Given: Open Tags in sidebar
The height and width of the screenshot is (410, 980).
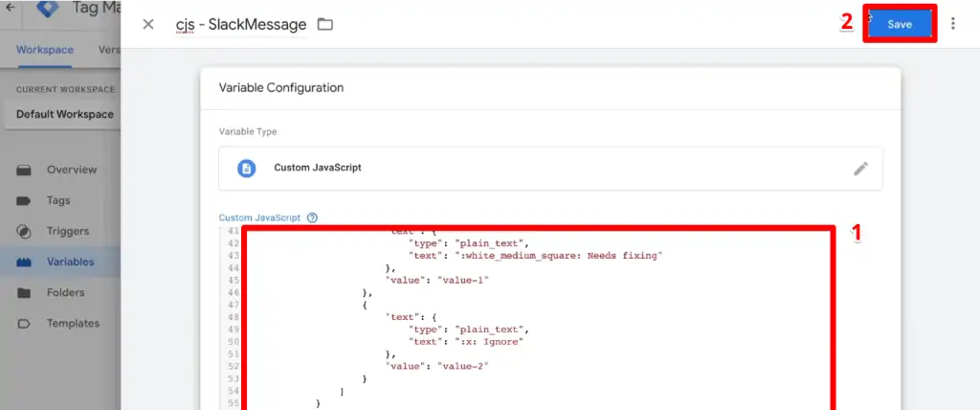Looking at the screenshot, I should [x=60, y=200].
